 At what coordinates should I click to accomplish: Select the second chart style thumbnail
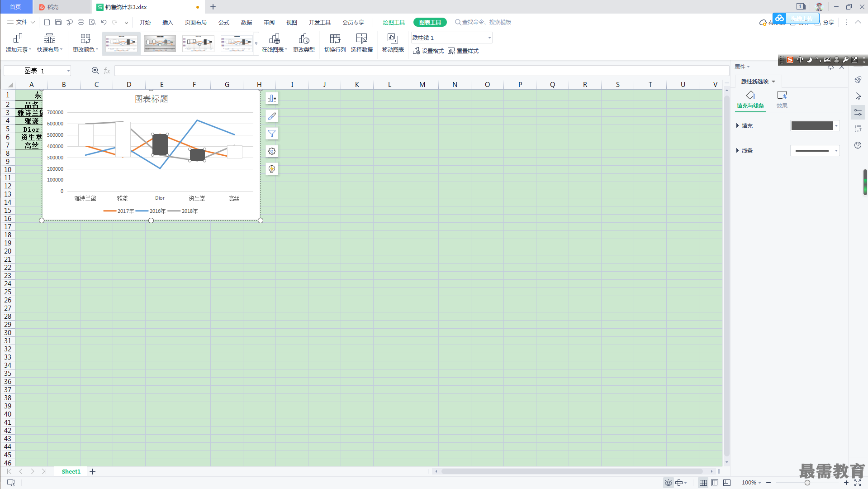[160, 43]
